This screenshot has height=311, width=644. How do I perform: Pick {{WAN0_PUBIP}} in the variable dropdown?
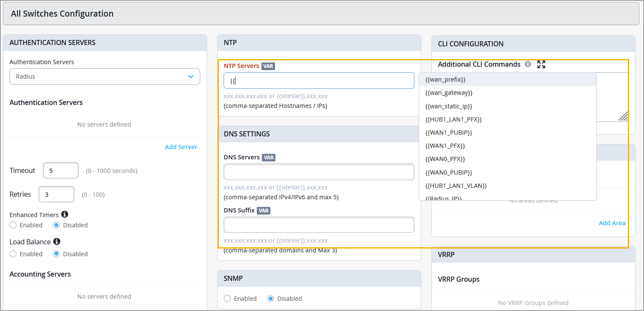click(x=448, y=172)
